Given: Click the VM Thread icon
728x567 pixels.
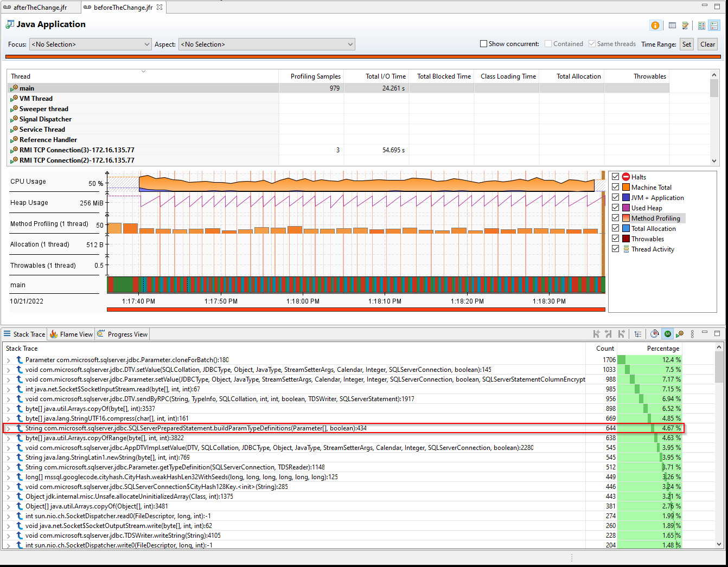Looking at the screenshot, I should [14, 98].
